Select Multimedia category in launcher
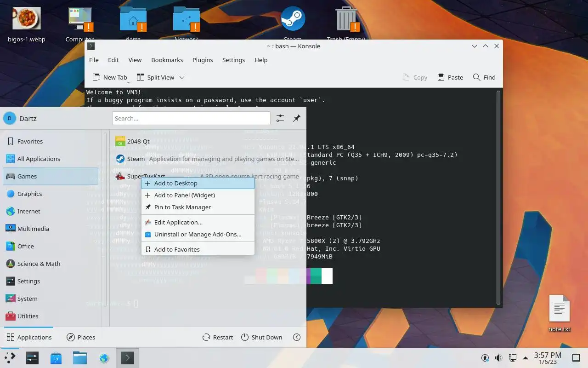 pyautogui.click(x=51, y=229)
